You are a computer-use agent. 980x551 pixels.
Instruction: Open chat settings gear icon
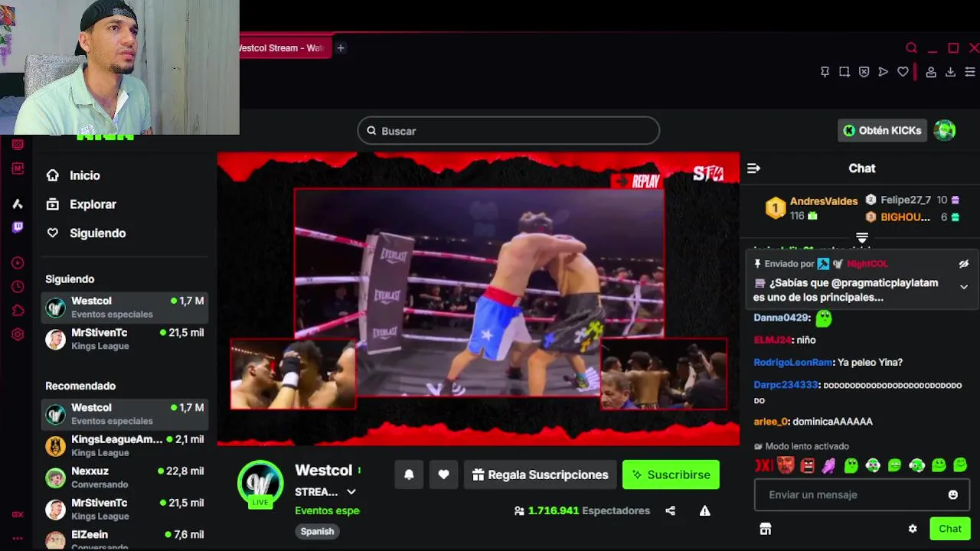tap(913, 529)
